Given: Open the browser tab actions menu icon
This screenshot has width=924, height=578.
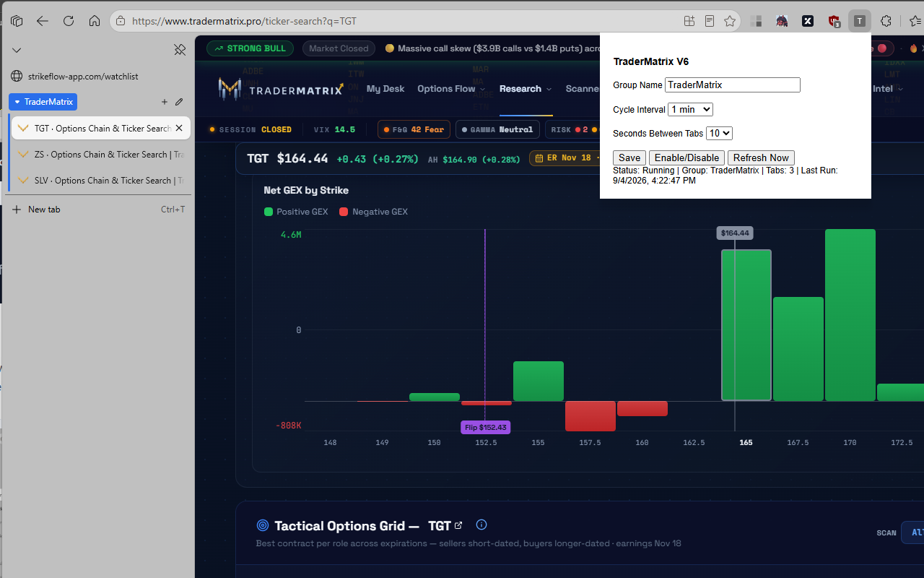Looking at the screenshot, I should click(17, 21).
